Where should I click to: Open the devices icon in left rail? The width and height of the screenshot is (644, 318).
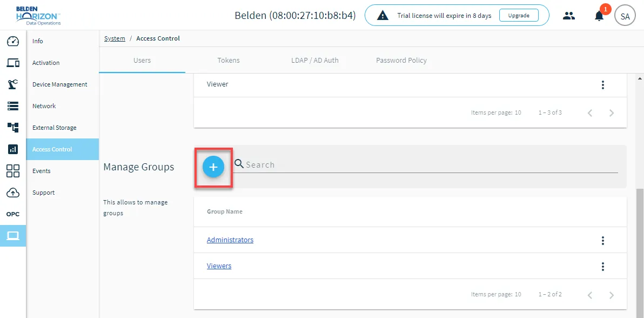[13, 63]
